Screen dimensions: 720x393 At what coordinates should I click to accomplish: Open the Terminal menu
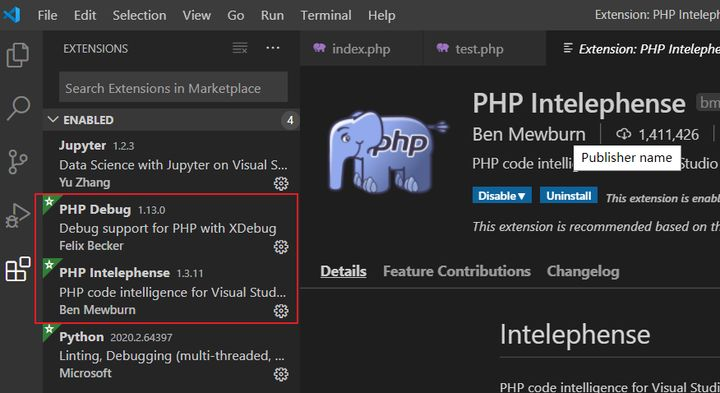coord(326,15)
